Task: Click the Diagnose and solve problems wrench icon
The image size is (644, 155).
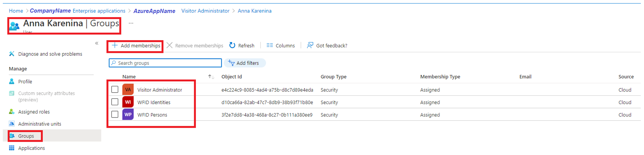Action: tap(12, 54)
